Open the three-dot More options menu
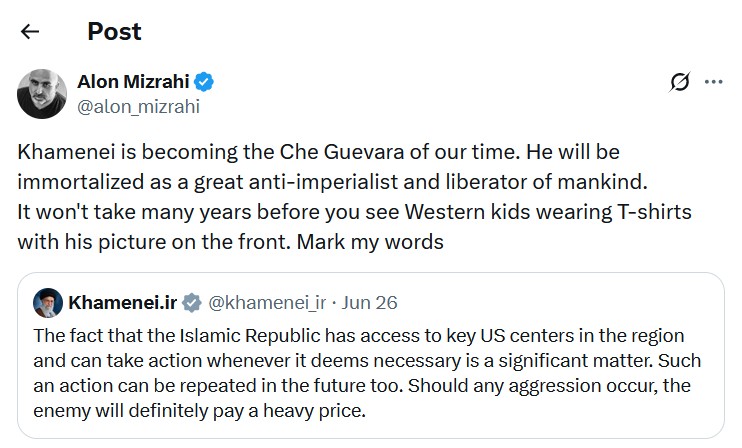742x448 pixels. pyautogui.click(x=714, y=82)
